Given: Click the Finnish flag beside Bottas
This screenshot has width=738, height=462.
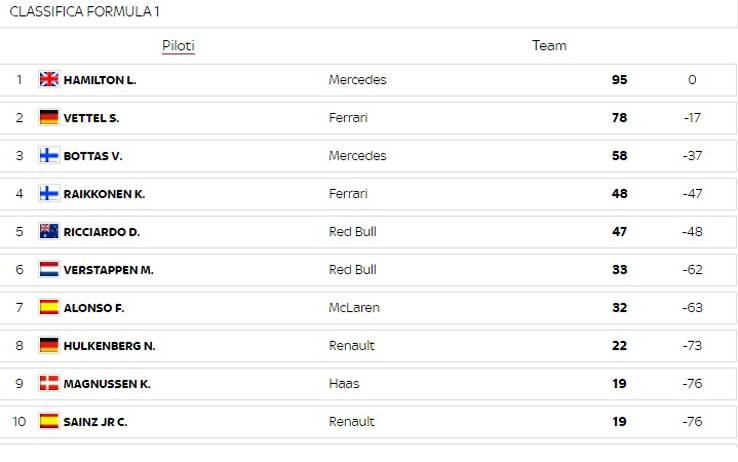Looking at the screenshot, I should pyautogui.click(x=49, y=156).
